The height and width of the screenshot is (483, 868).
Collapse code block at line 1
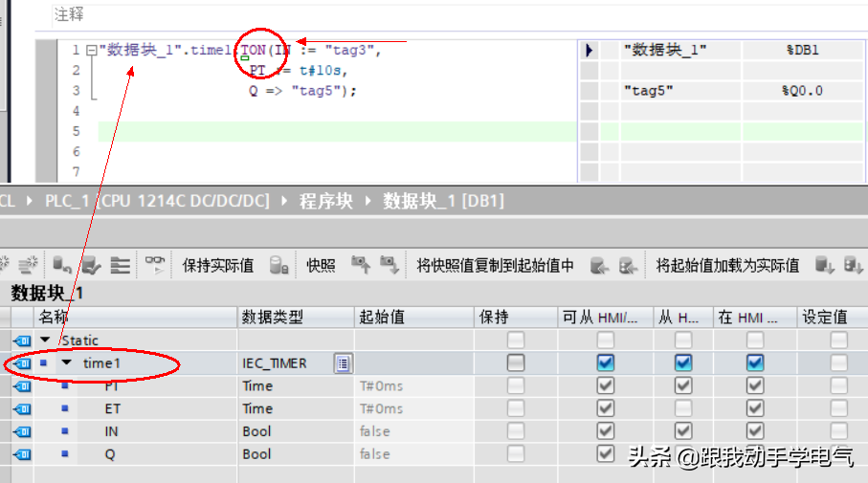[91, 50]
